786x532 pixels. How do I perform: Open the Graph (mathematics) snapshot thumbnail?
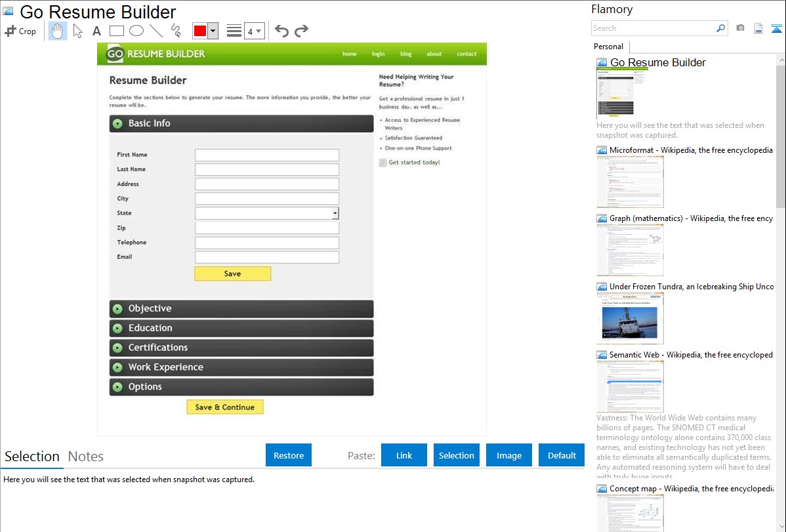tap(630, 250)
